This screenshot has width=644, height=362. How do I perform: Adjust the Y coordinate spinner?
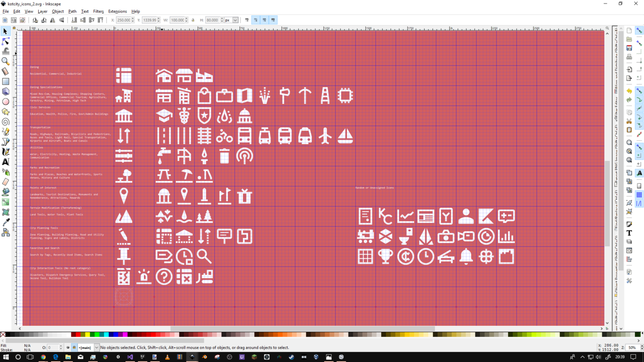(159, 20)
